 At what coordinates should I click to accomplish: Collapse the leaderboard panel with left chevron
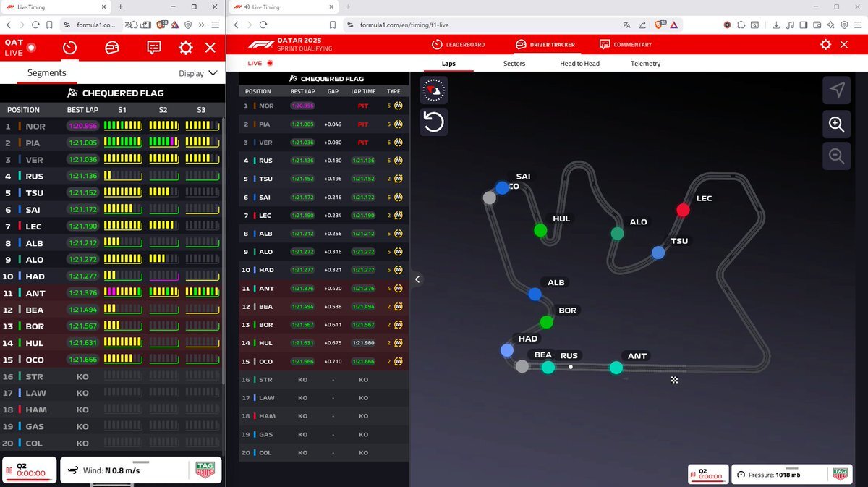[x=417, y=279]
